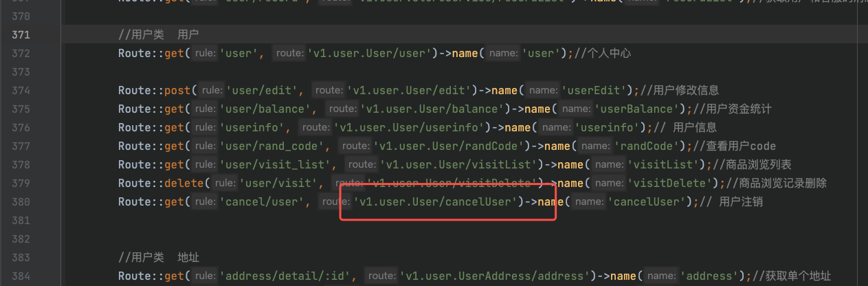Viewport: 868px width, 286px height.
Task: Click the 'address/detail/:id' rule string
Action: [285, 276]
